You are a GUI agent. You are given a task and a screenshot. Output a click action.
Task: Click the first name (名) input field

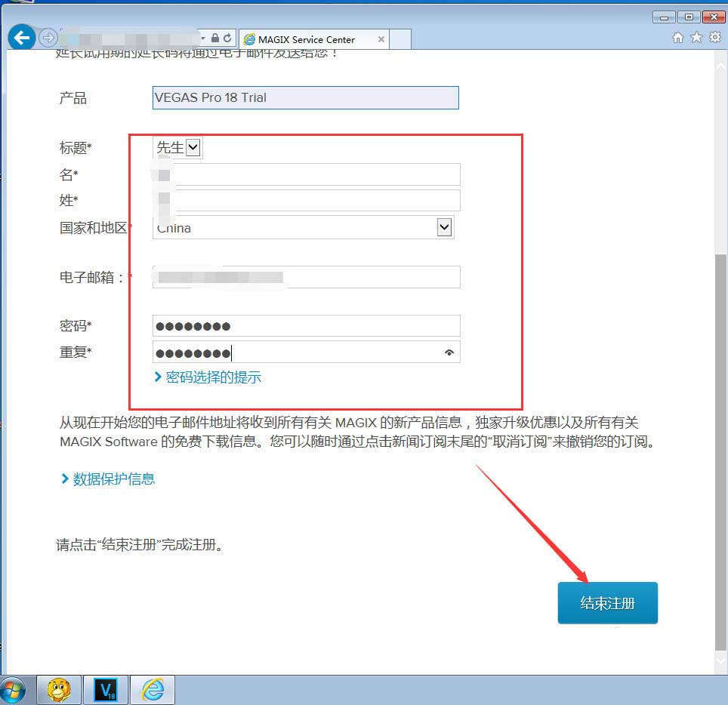coord(307,174)
